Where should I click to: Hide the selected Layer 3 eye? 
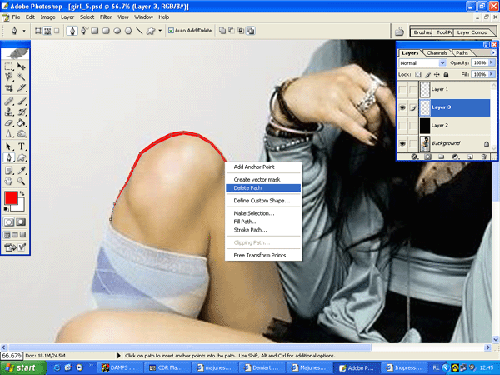(403, 108)
